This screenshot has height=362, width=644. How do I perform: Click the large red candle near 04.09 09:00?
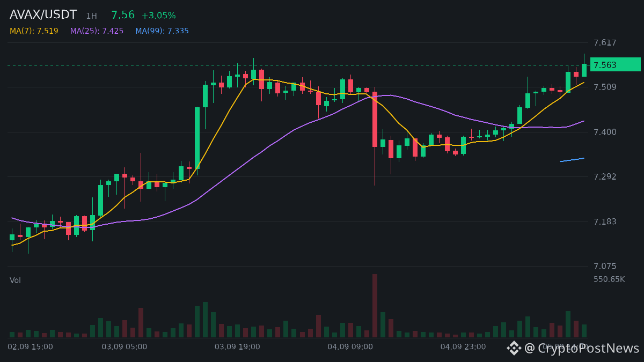375,119
